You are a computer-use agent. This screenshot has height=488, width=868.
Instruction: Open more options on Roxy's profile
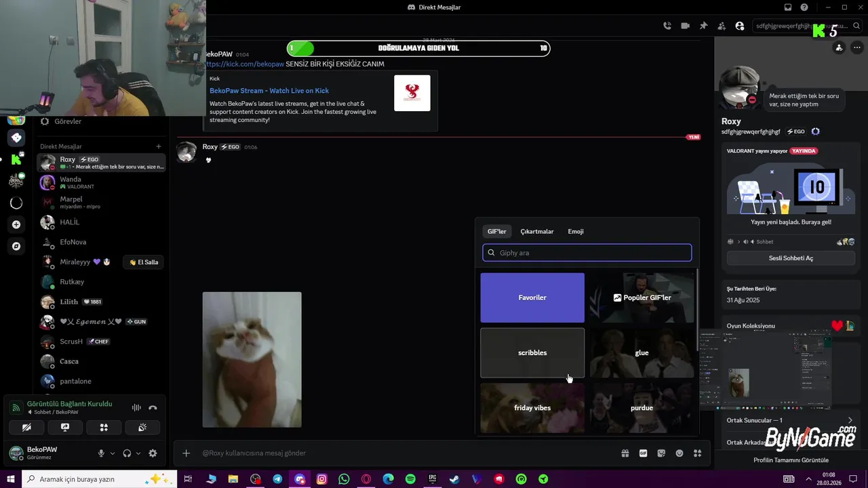pos(857,47)
